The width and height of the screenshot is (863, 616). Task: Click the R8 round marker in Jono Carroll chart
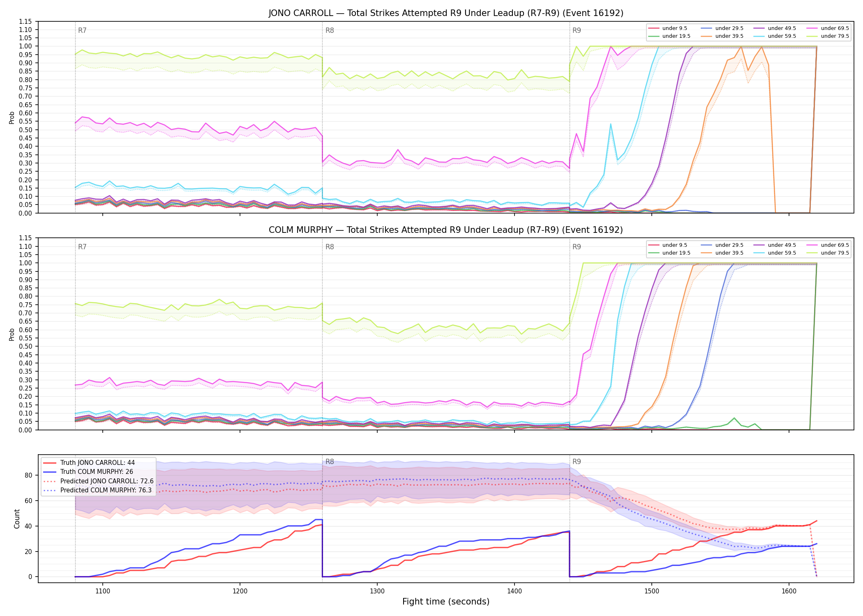[x=330, y=30]
